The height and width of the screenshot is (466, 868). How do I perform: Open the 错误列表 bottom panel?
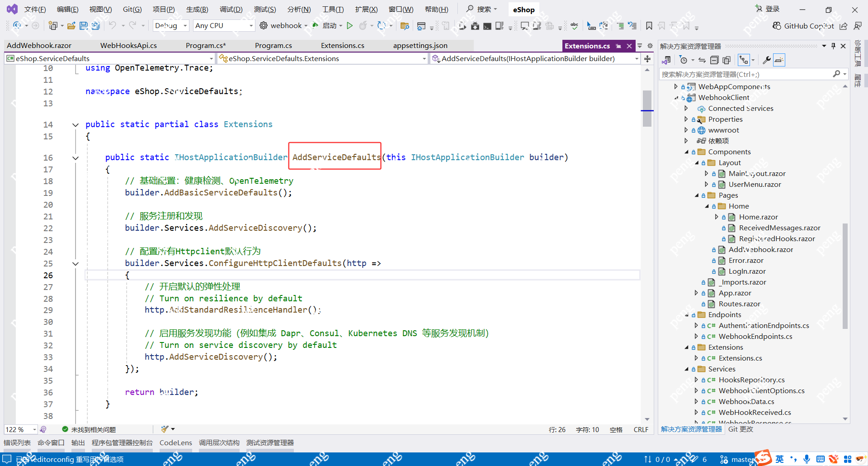point(17,442)
